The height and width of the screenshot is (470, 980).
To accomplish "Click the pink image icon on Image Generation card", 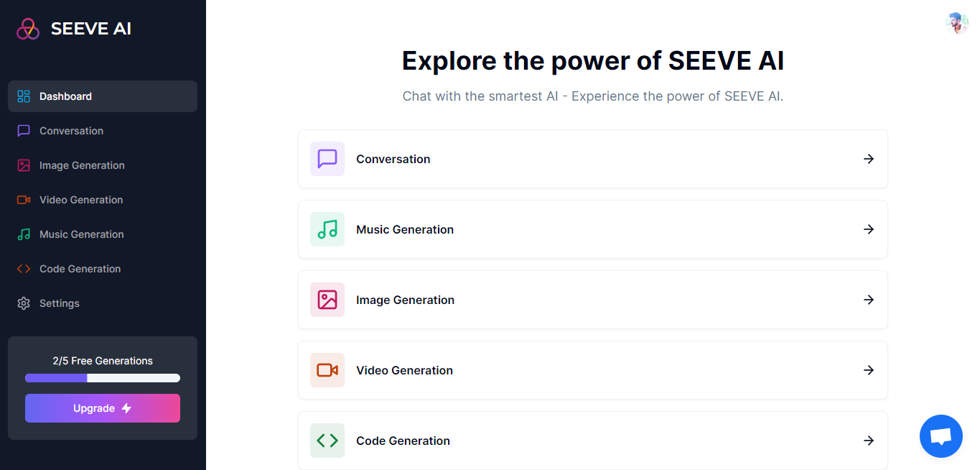I will [x=327, y=300].
